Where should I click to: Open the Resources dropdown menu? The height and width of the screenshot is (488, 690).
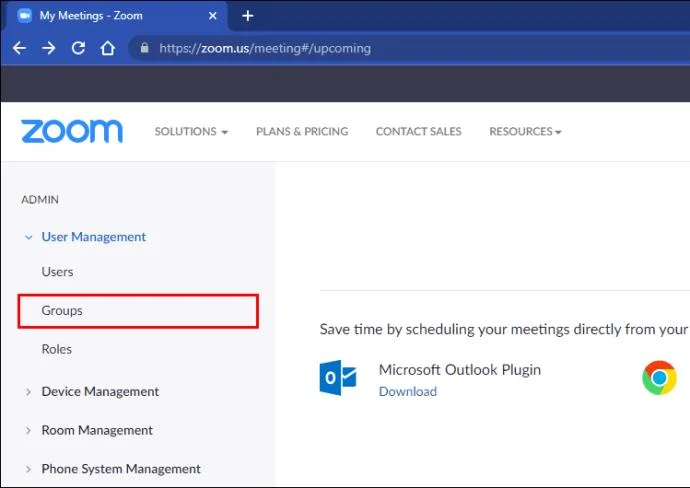pos(525,132)
